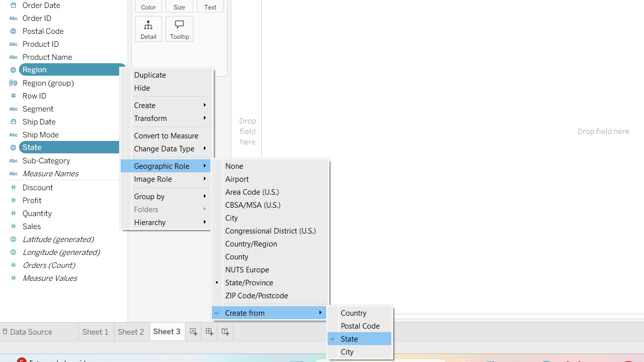Click the Size button on Marks card
The image size is (644, 362).
coord(179,6)
